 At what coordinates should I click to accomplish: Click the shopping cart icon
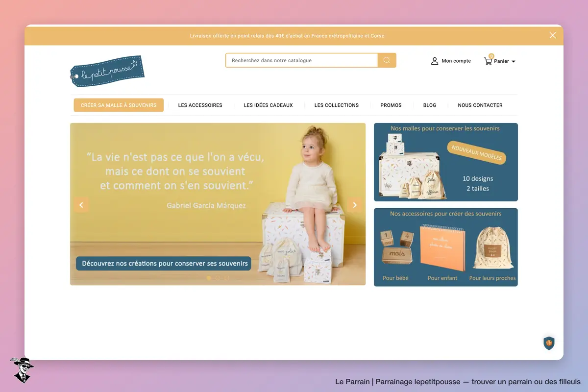click(488, 61)
